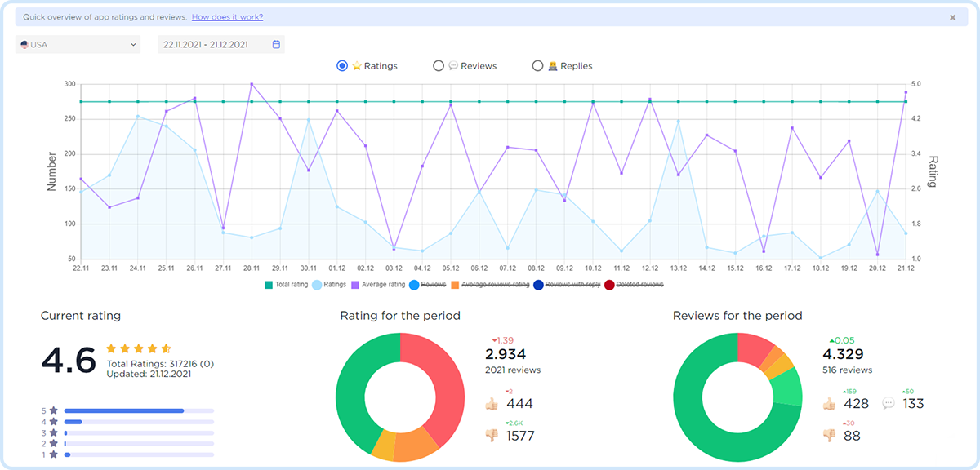
Task: Click the calendar icon in date field
Action: [x=276, y=45]
